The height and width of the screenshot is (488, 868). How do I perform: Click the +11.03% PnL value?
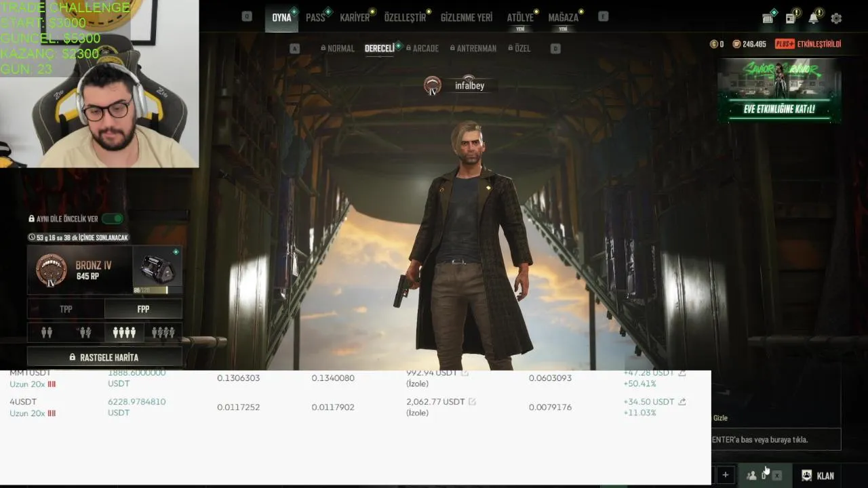(x=639, y=413)
